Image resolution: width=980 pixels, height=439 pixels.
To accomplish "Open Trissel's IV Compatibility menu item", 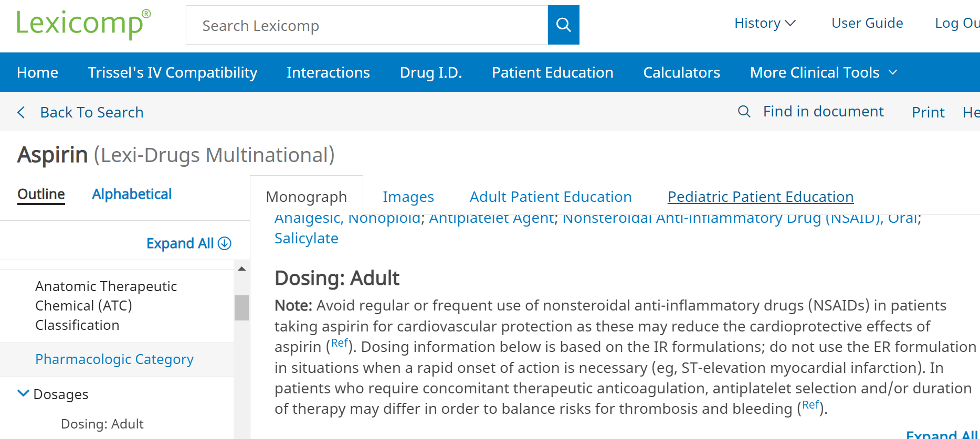I will tap(172, 72).
